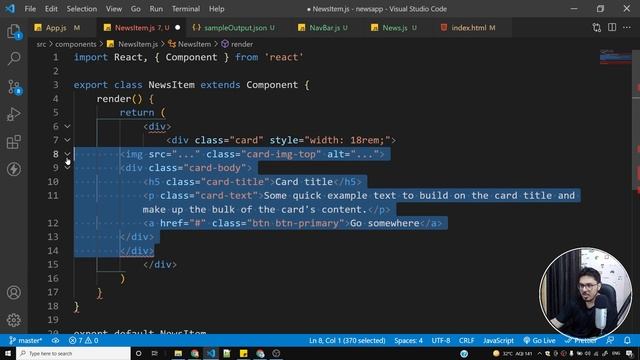Click the Prettier status bar item
Viewport: 640px width, 360px height.
581,340
